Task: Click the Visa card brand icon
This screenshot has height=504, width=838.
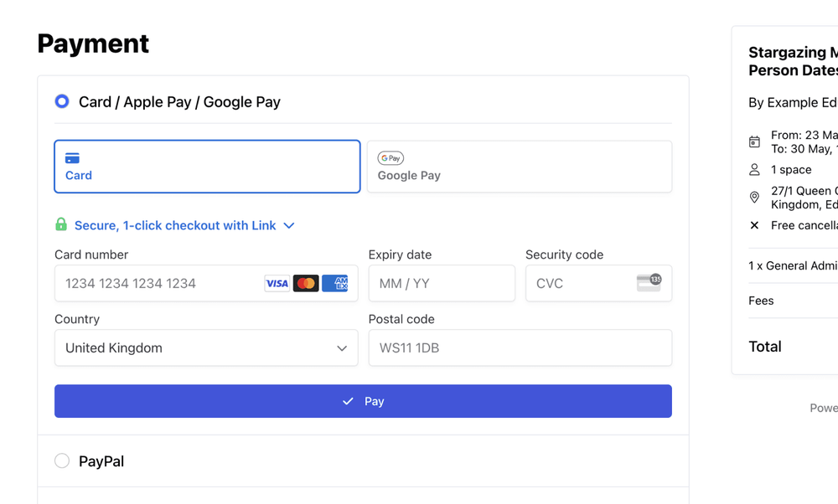Action: (277, 283)
